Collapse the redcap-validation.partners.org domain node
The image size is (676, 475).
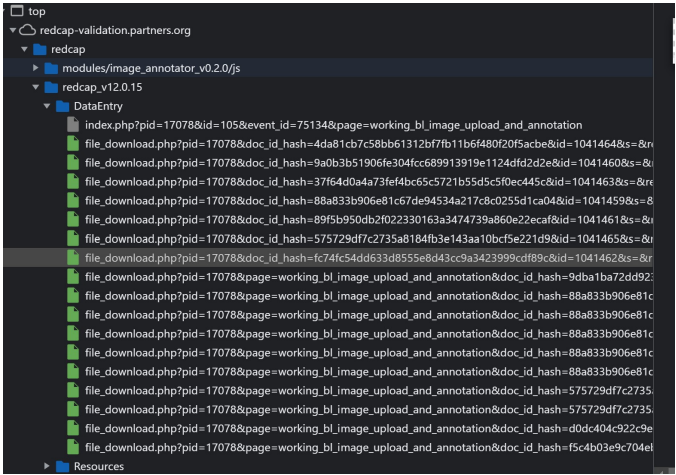pyautogui.click(x=13, y=30)
